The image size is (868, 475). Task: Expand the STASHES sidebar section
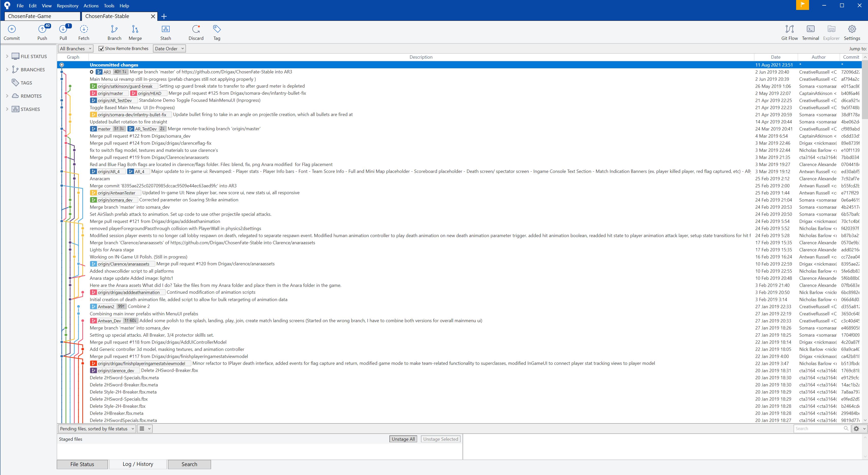[7, 109]
